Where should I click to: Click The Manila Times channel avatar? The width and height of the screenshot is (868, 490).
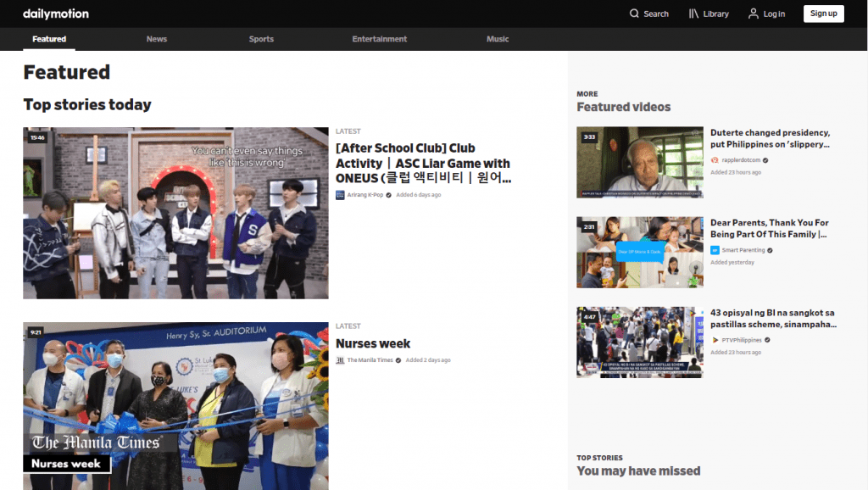point(340,360)
